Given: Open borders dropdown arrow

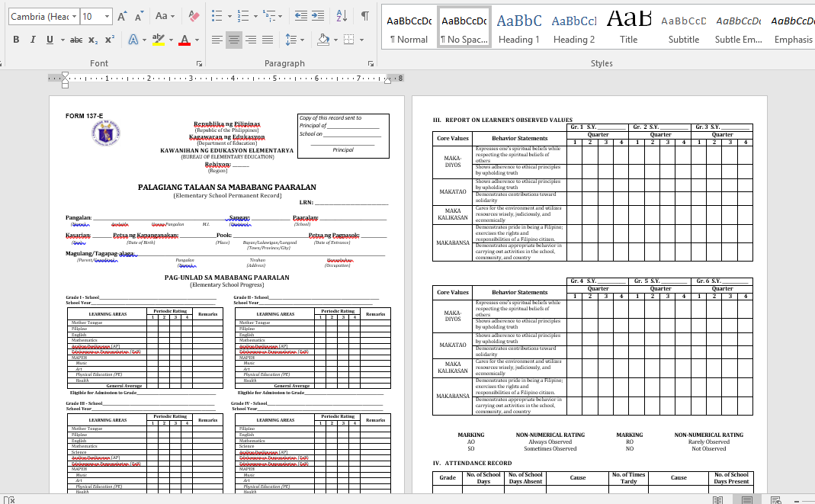Looking at the screenshot, I should [x=362, y=40].
